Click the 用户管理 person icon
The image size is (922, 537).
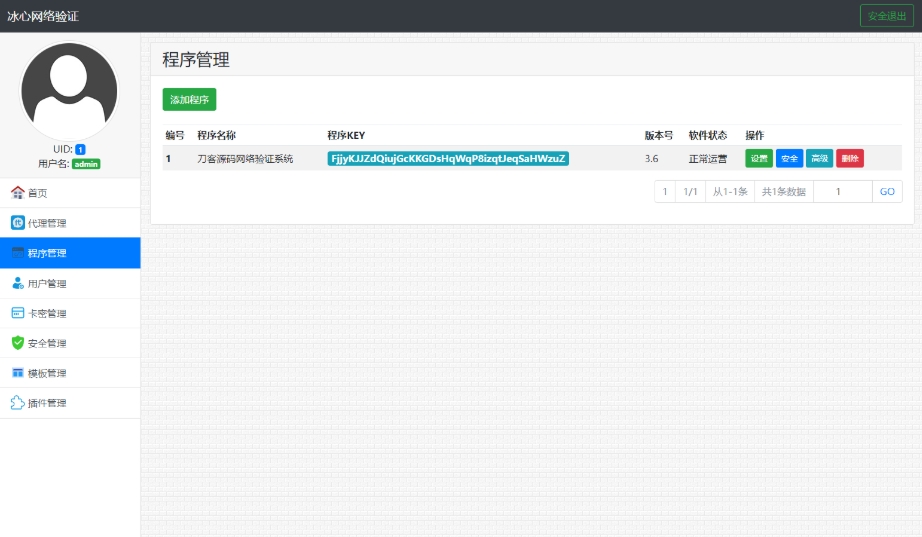tap(17, 283)
